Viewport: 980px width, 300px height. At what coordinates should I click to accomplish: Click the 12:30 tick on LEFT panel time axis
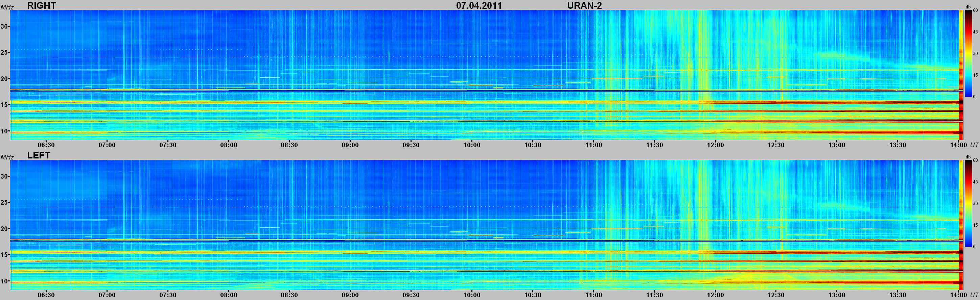[776, 295]
